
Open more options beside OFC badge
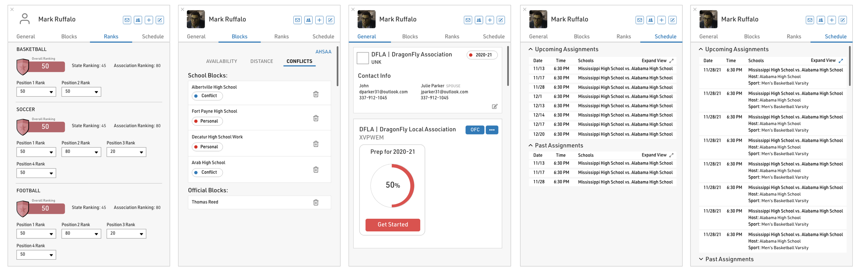click(492, 130)
